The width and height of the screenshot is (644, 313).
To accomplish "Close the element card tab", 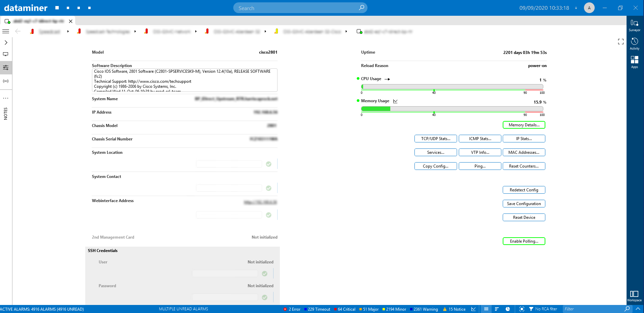I will pos(70,21).
